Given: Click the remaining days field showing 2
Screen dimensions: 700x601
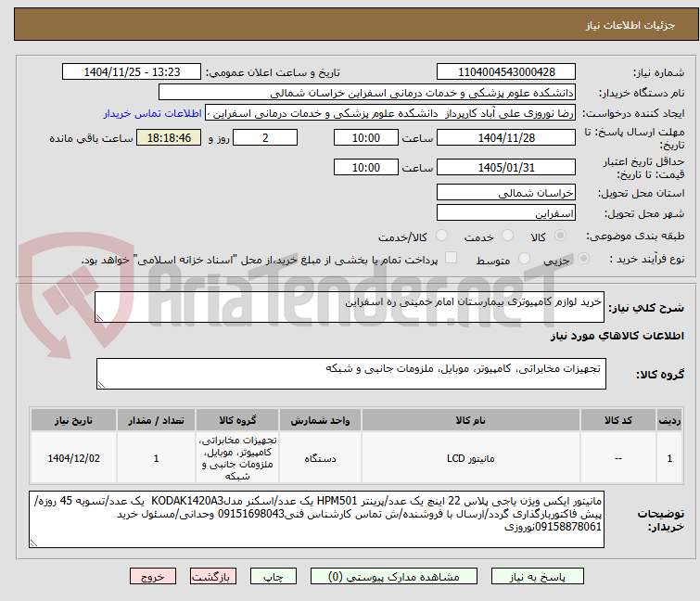Looking at the screenshot, I should [x=265, y=137].
